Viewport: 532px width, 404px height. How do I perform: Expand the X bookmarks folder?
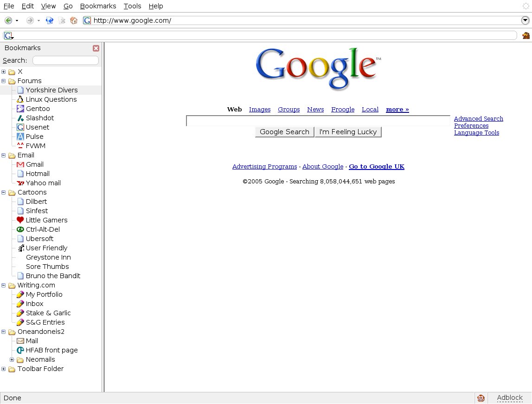pyautogui.click(x=3, y=72)
